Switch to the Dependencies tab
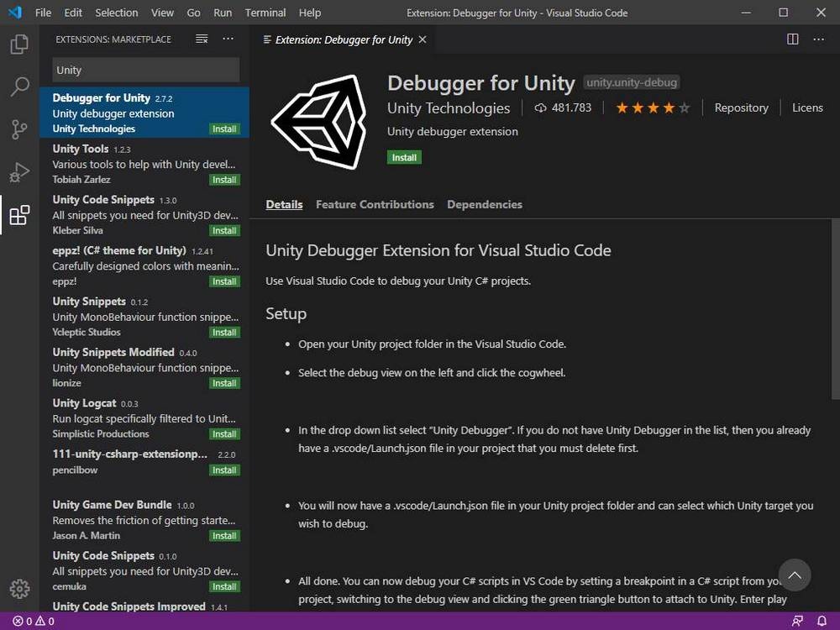Viewport: 840px width, 630px height. coord(485,204)
